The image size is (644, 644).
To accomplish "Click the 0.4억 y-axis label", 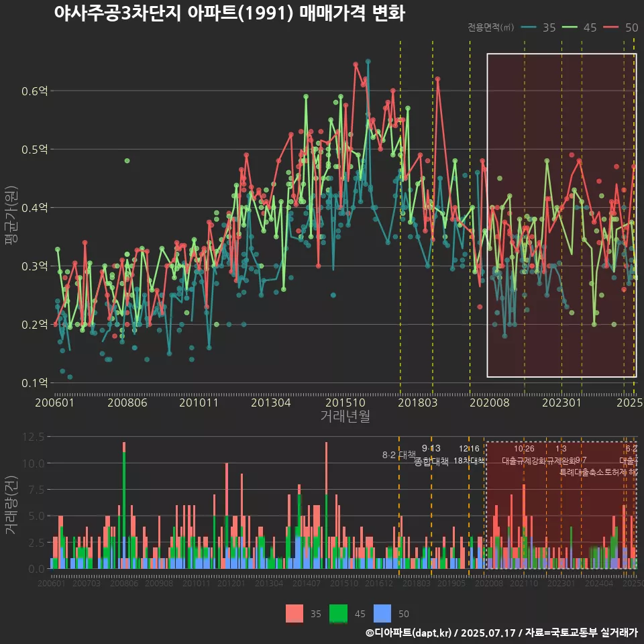I will coord(34,208).
